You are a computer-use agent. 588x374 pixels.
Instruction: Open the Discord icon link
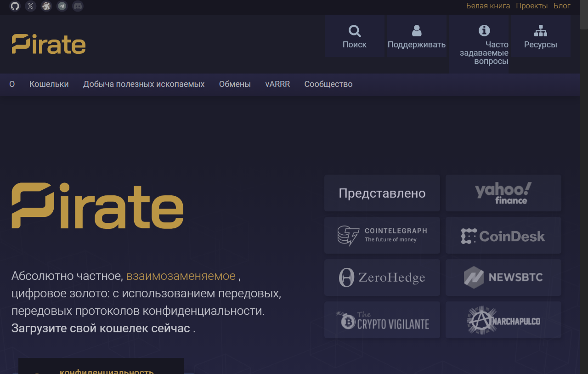click(78, 6)
